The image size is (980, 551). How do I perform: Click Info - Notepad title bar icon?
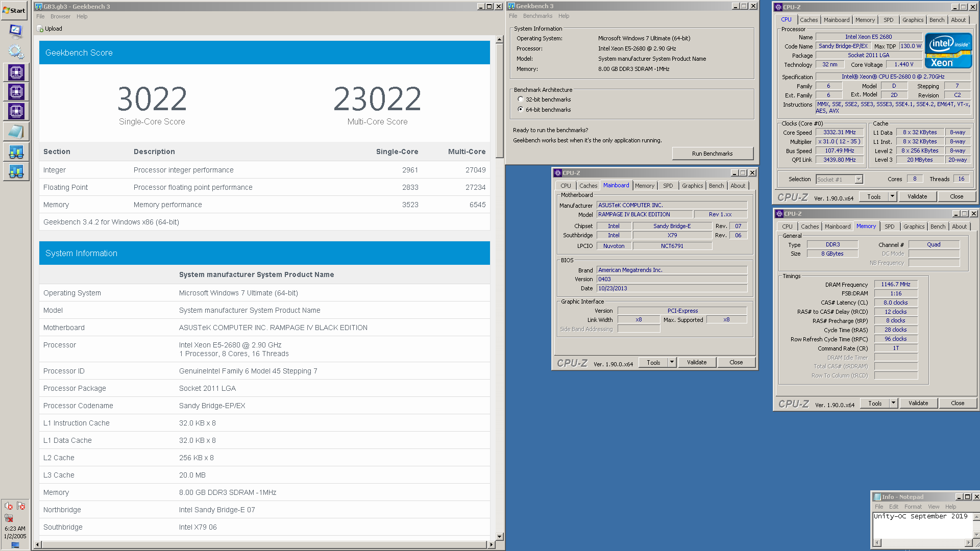[877, 497]
